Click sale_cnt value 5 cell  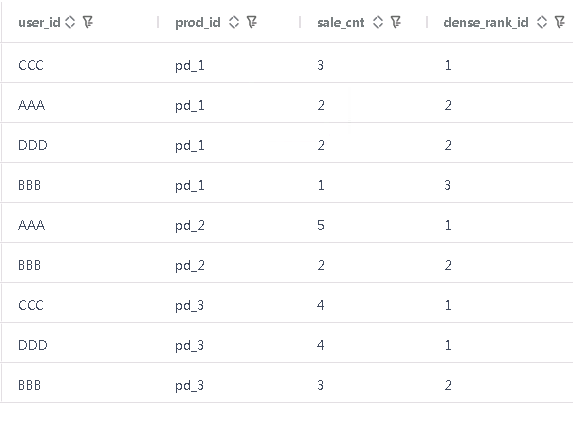tap(320, 225)
